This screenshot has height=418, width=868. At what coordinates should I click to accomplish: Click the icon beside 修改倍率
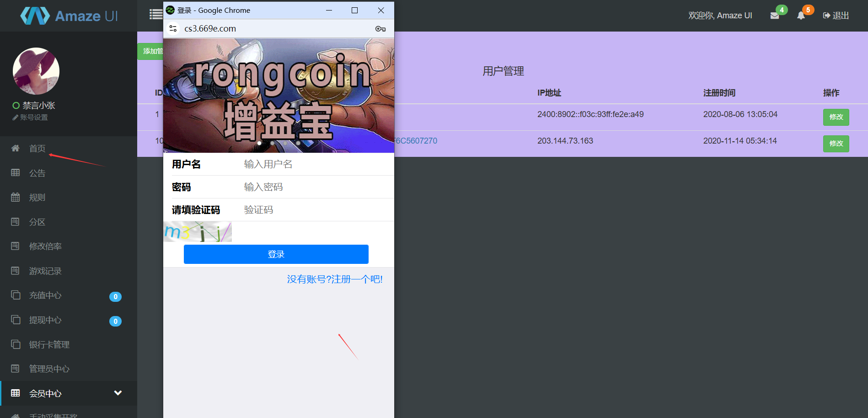[15, 246]
